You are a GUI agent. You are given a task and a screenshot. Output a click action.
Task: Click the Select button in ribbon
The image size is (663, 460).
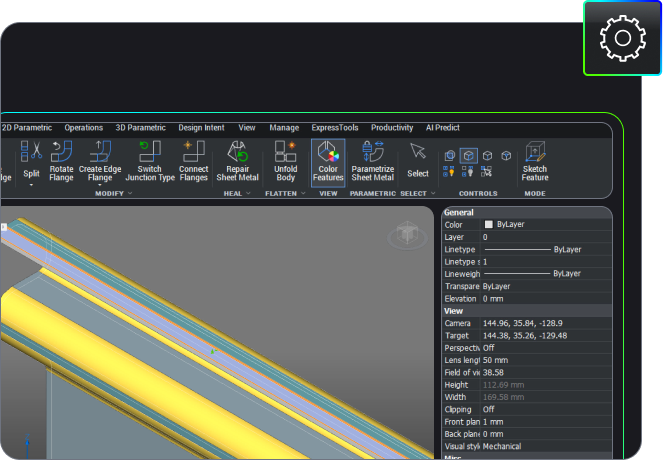pyautogui.click(x=418, y=160)
